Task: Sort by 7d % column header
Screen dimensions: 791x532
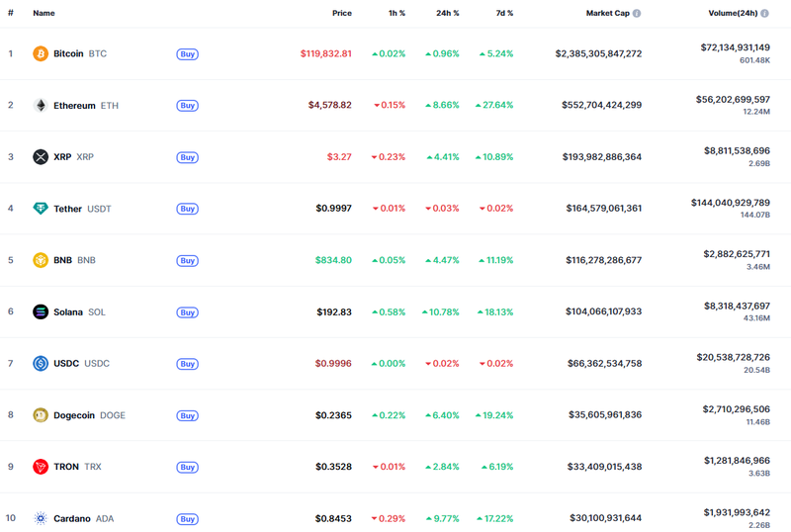Action: point(502,14)
